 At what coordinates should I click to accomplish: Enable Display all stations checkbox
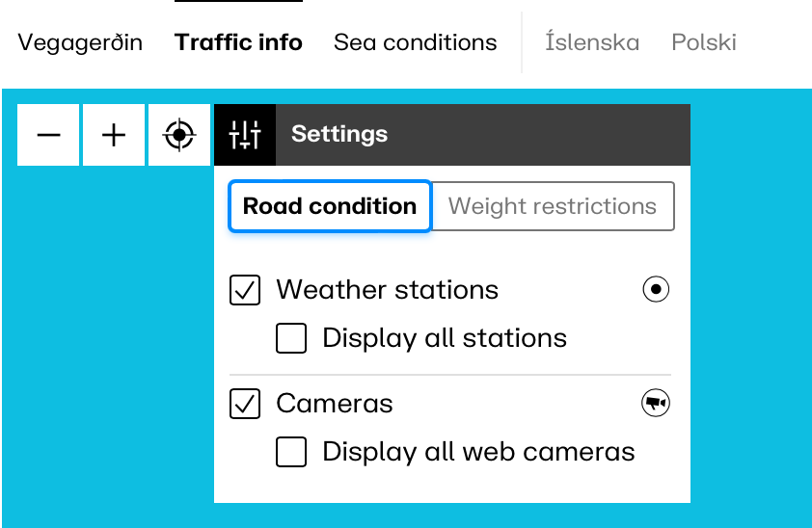(x=291, y=338)
